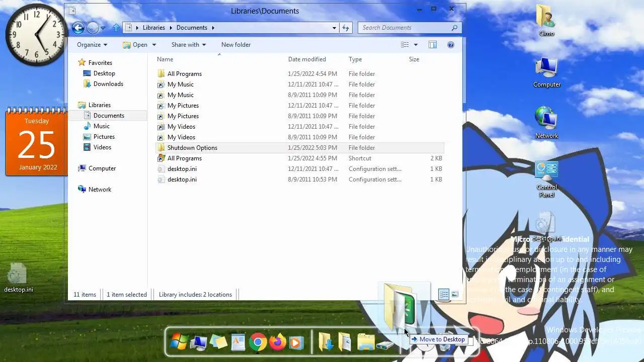Expand the Open button dropdown arrow
This screenshot has height=362, width=644.
(x=154, y=45)
